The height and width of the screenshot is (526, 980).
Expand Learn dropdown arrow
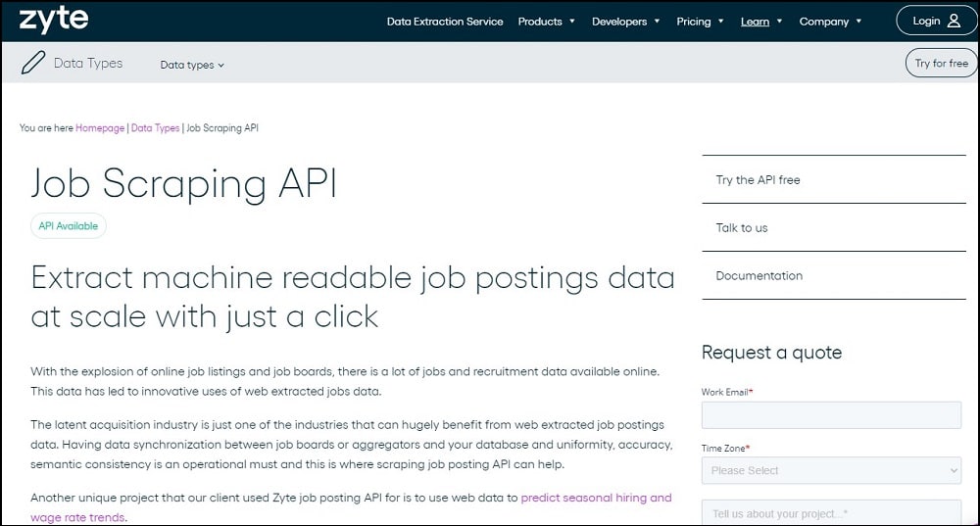pos(779,22)
